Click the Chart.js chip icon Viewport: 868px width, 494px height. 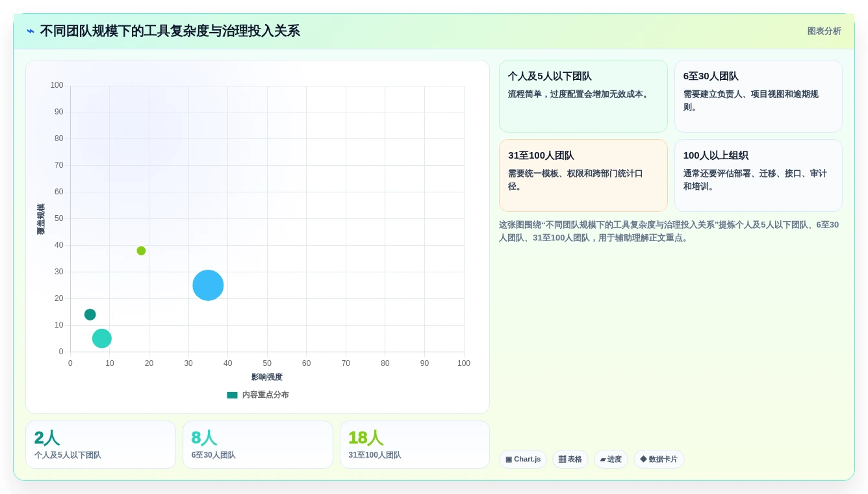tap(509, 460)
